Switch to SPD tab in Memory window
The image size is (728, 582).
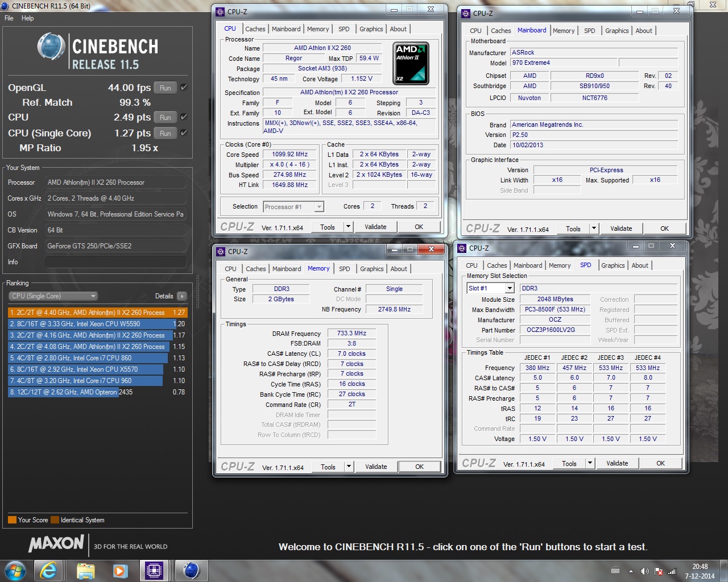[x=345, y=269]
